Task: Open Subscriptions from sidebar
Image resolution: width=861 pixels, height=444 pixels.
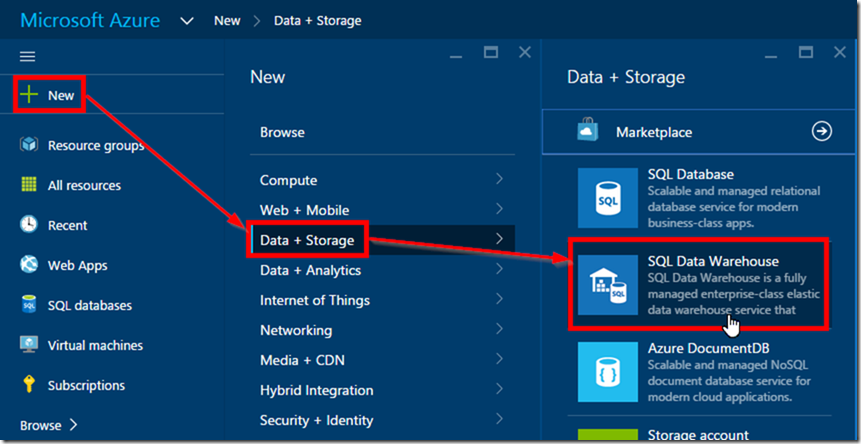Action: [x=86, y=385]
